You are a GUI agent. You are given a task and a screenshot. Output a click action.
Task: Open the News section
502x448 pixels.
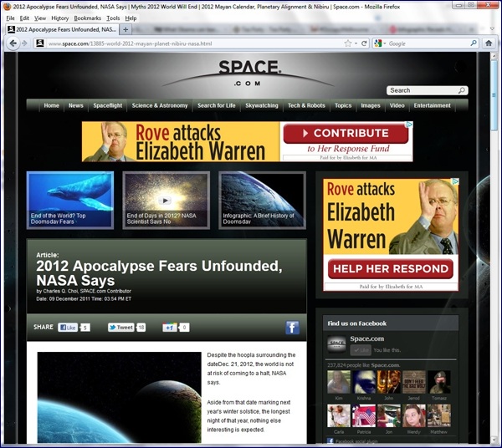click(x=75, y=105)
